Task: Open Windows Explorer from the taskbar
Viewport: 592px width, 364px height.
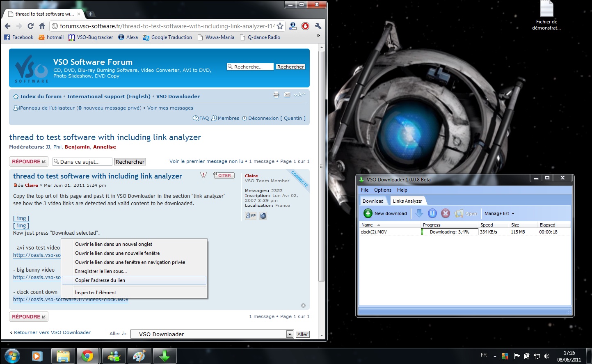Action: click(63, 356)
